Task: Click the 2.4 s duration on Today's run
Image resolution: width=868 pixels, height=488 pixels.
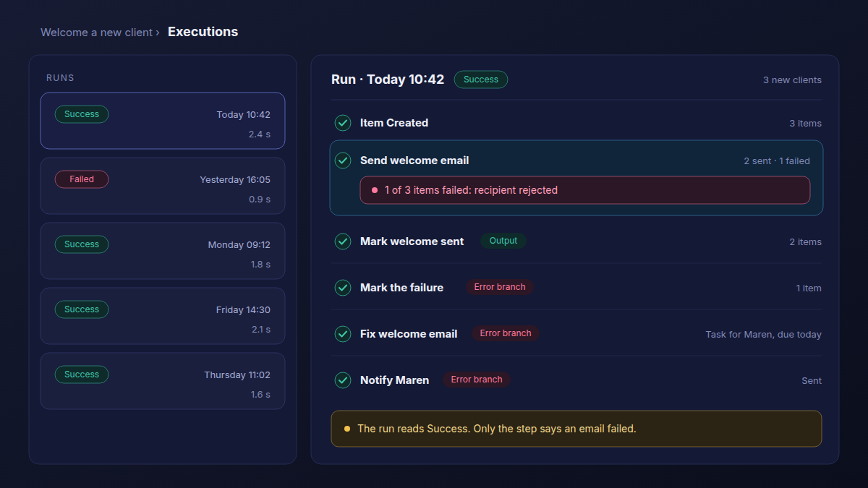Action: point(259,134)
